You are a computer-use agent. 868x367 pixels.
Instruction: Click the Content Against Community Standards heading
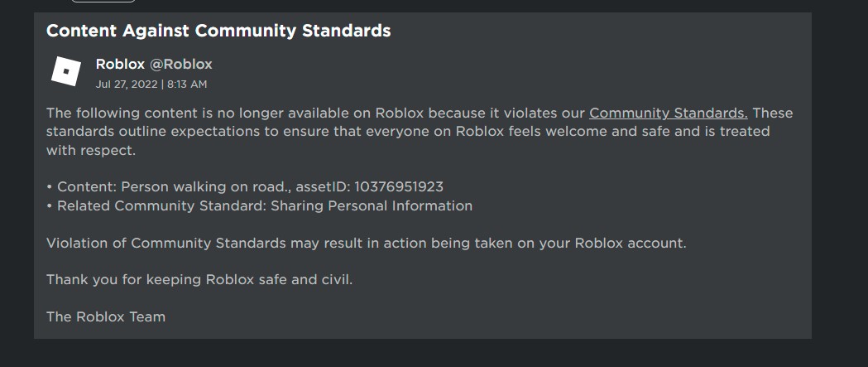click(218, 31)
